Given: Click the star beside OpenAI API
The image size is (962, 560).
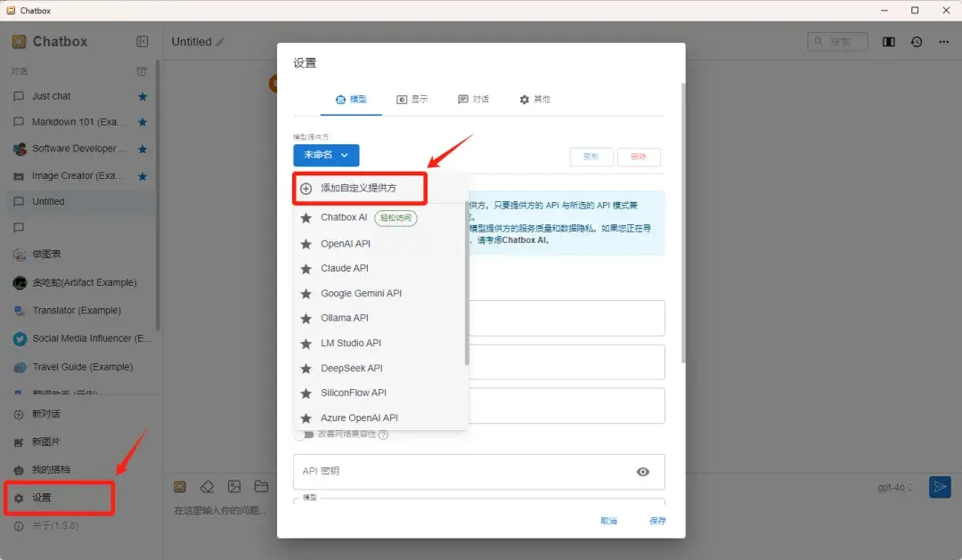Looking at the screenshot, I should 306,244.
